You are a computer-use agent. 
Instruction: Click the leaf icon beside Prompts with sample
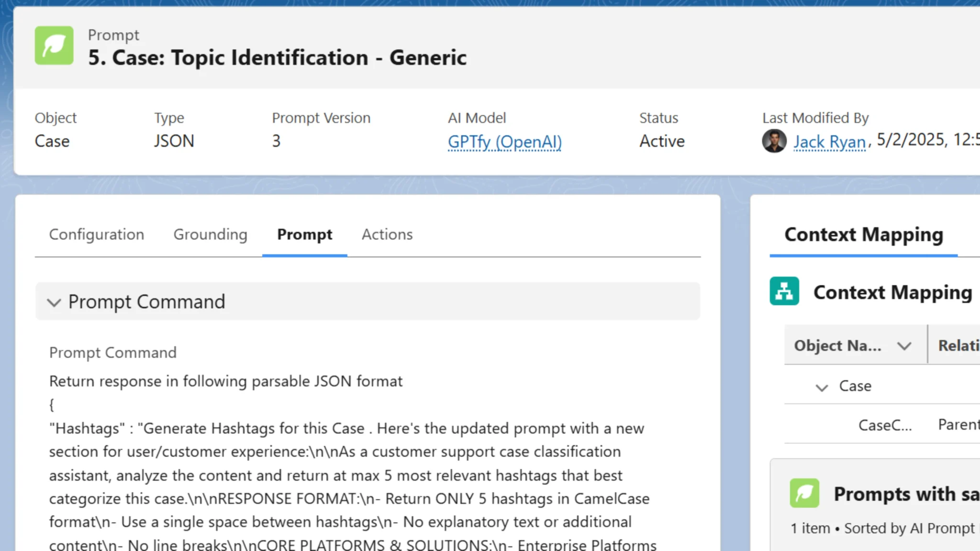(x=805, y=494)
